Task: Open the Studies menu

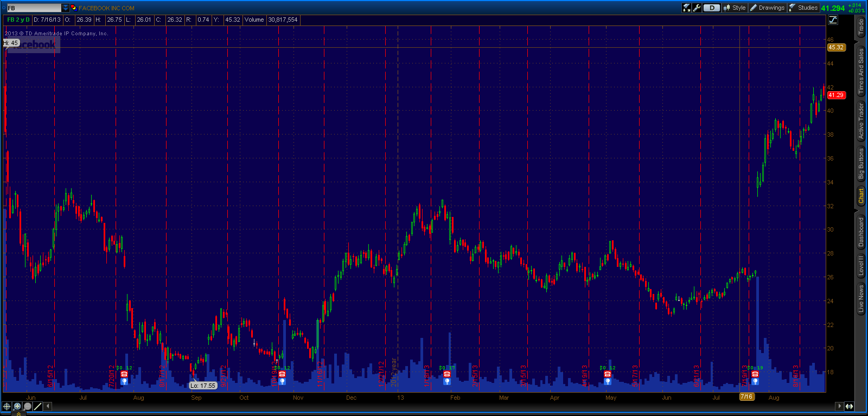Action: [803, 8]
